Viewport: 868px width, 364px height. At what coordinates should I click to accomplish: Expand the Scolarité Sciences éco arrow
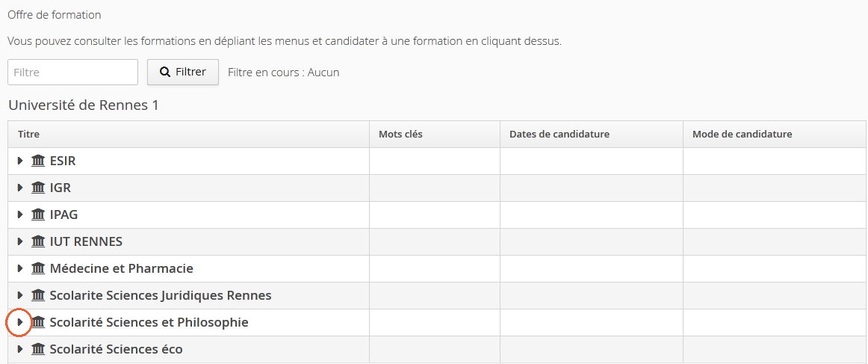[20, 349]
